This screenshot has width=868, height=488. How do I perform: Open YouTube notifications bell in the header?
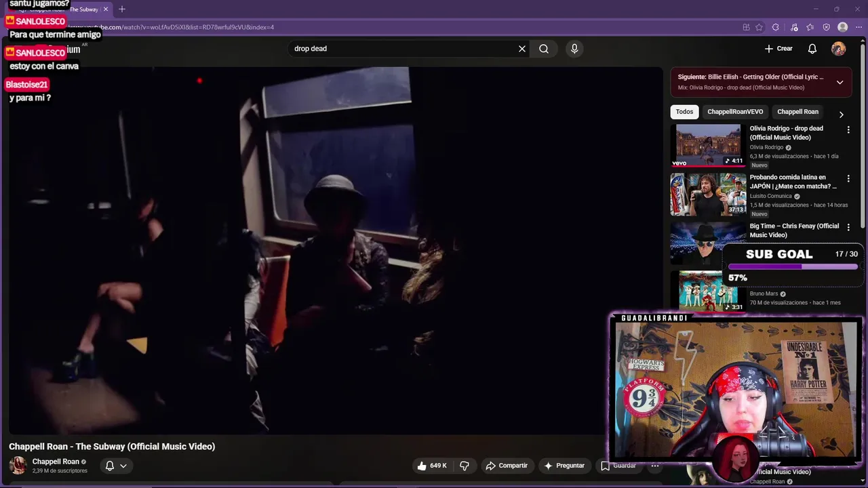point(812,49)
